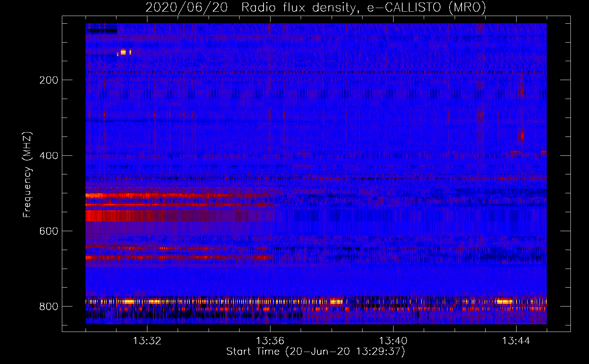Click the plot title "2020/06/20 Radio flux density, e-CALLISTO (MRO)"
This screenshot has height=364, width=589.
click(x=316, y=7)
